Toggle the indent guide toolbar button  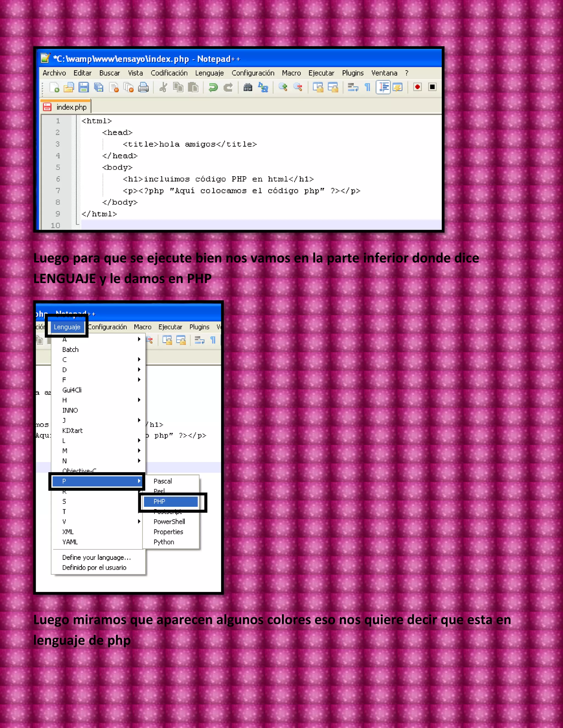click(x=383, y=87)
